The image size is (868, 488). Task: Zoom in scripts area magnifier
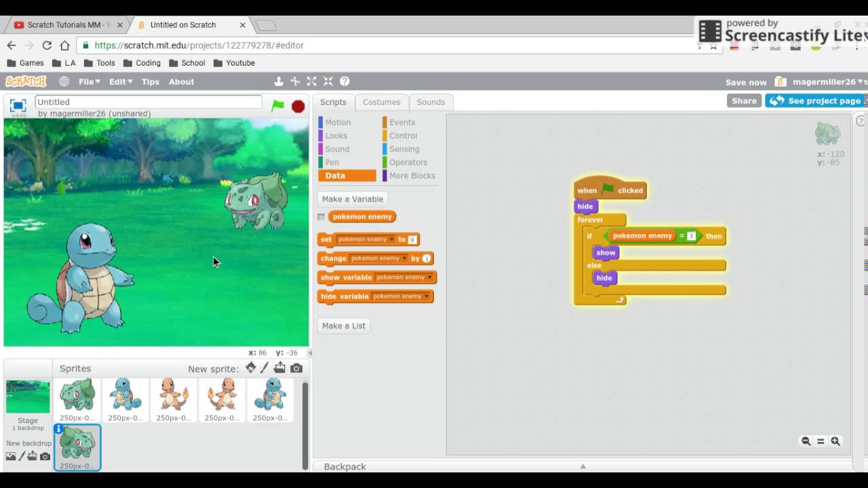coord(835,441)
